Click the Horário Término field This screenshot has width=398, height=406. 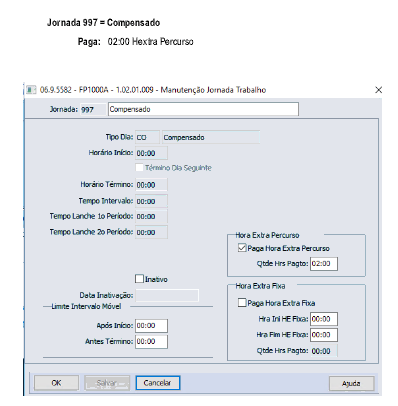[151, 185]
